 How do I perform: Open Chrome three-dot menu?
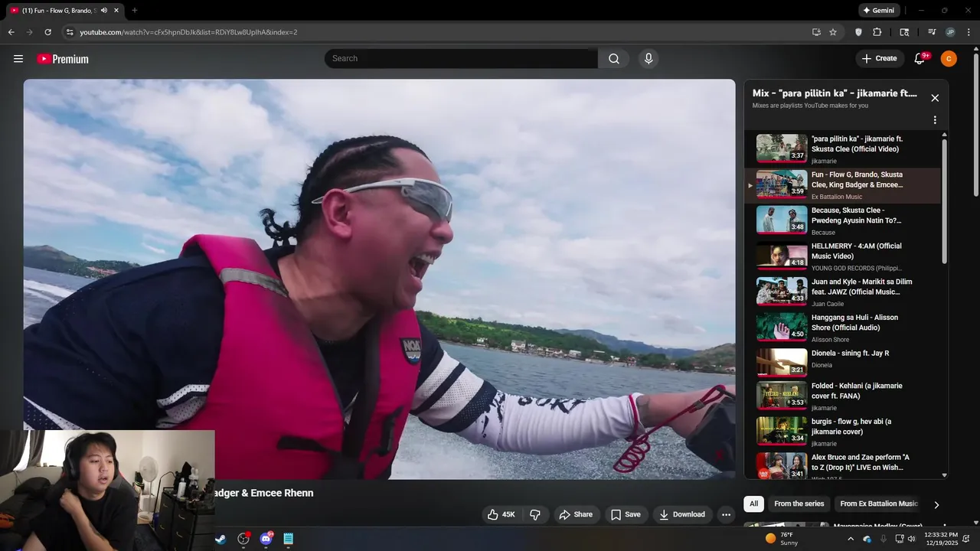click(x=969, y=32)
